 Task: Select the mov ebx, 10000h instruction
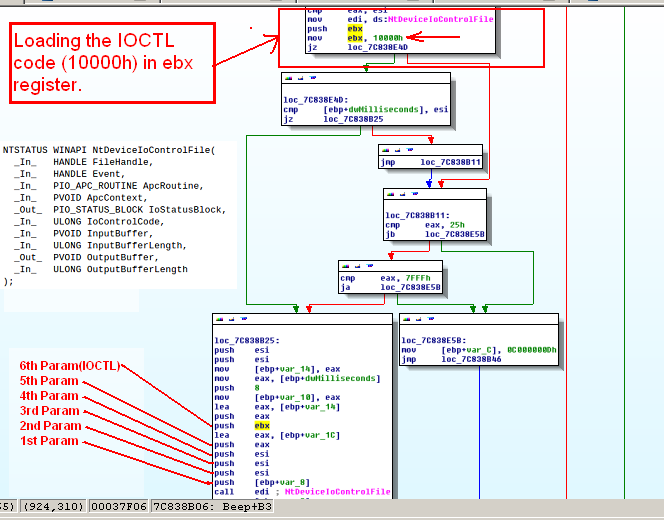point(355,38)
